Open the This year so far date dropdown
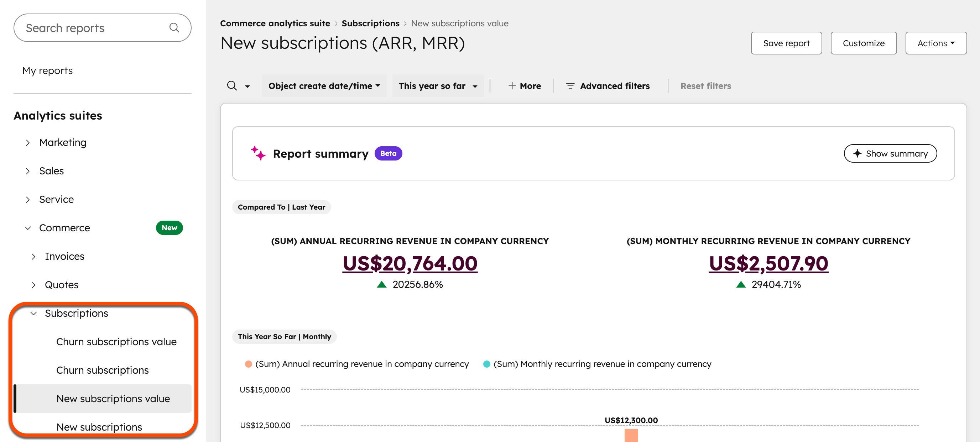 pyautogui.click(x=437, y=86)
